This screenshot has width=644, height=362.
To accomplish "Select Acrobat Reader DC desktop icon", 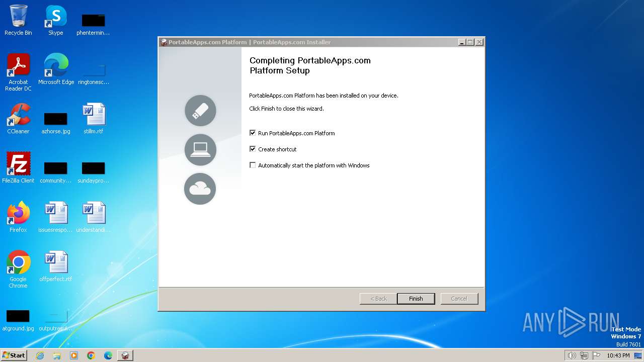I will point(18,73).
